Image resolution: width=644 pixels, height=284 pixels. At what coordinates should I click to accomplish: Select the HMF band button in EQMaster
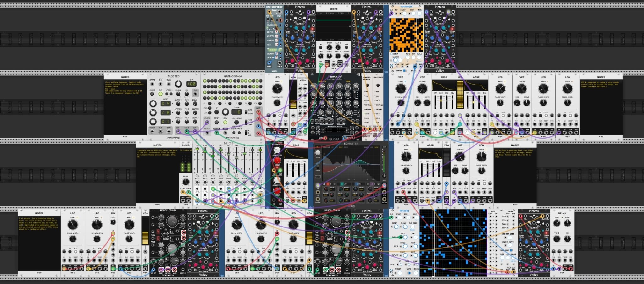point(357,184)
